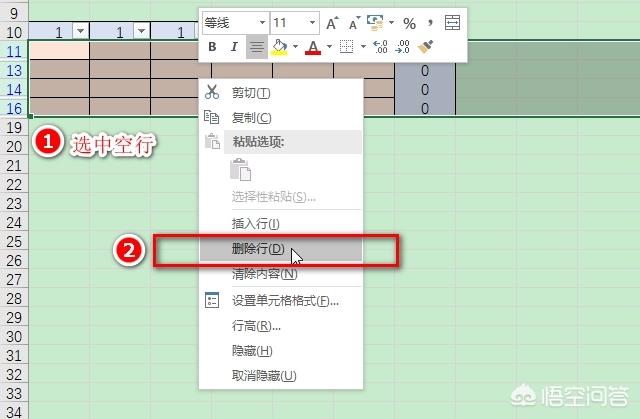Click the merge and center icon

click(452, 23)
